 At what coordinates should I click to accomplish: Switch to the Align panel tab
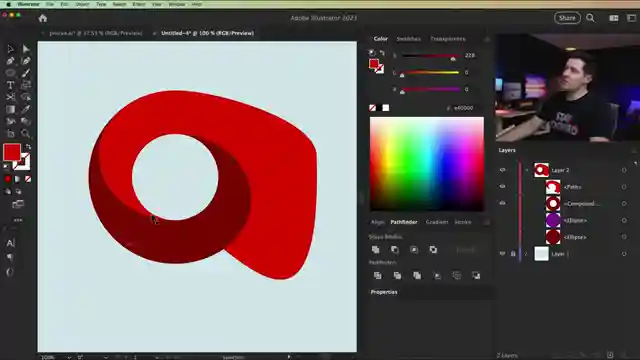[x=377, y=222]
